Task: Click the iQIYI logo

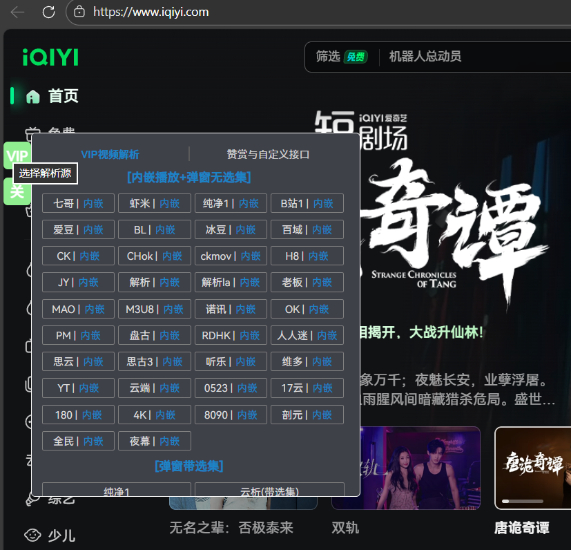Action: pyautogui.click(x=50, y=57)
